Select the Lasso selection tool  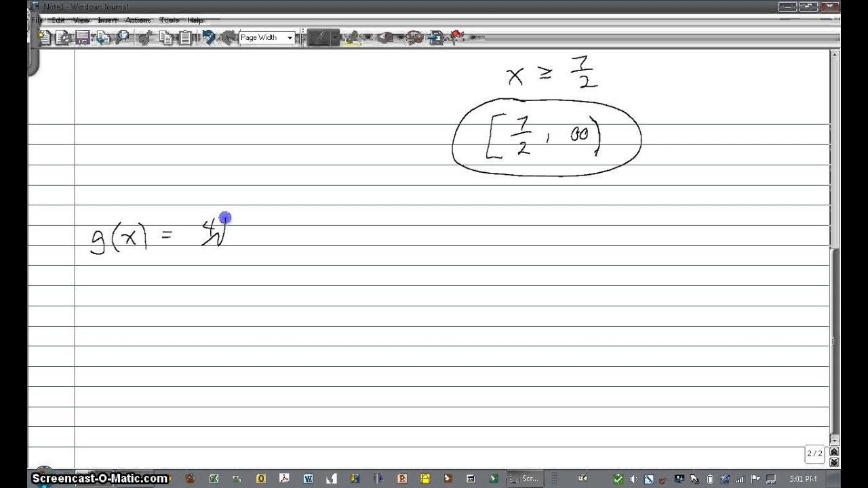coord(414,38)
